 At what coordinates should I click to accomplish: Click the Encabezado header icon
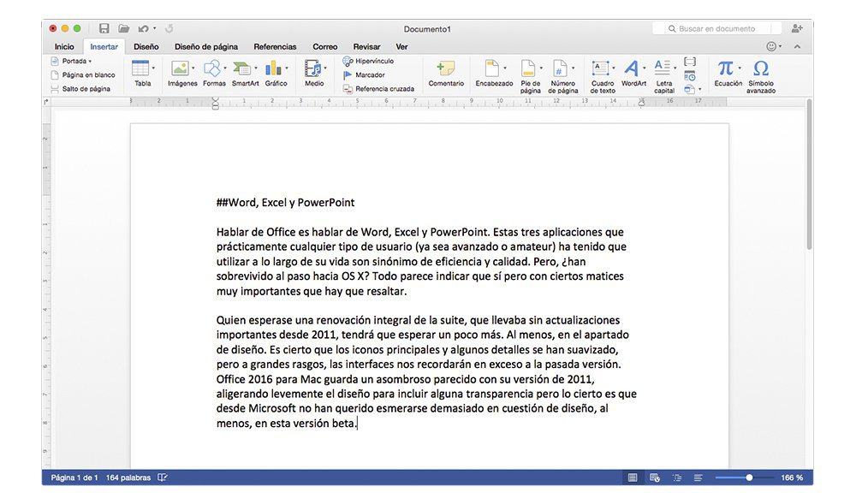click(492, 68)
